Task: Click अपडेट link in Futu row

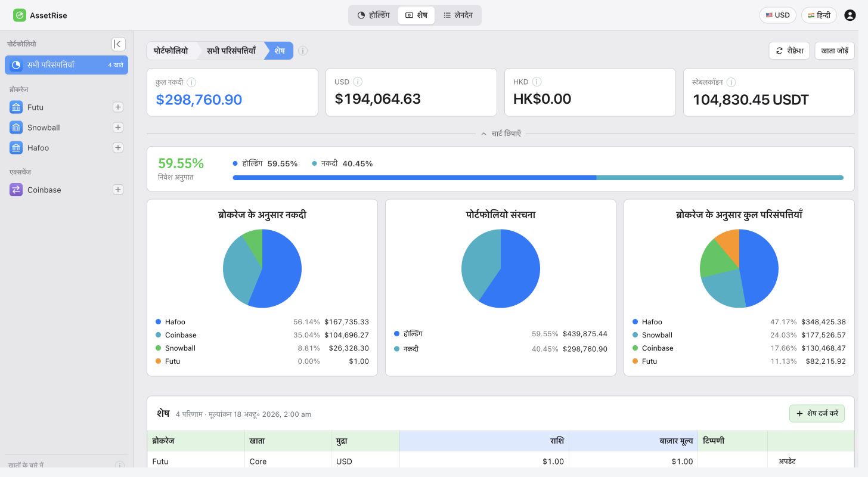Action: pyautogui.click(x=787, y=461)
